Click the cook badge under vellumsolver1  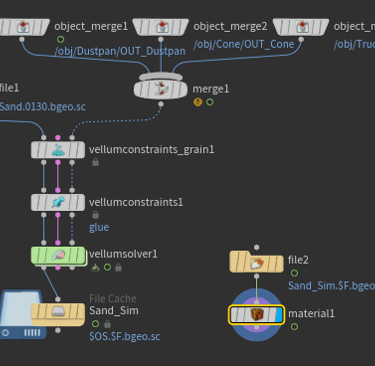[x=96, y=267]
